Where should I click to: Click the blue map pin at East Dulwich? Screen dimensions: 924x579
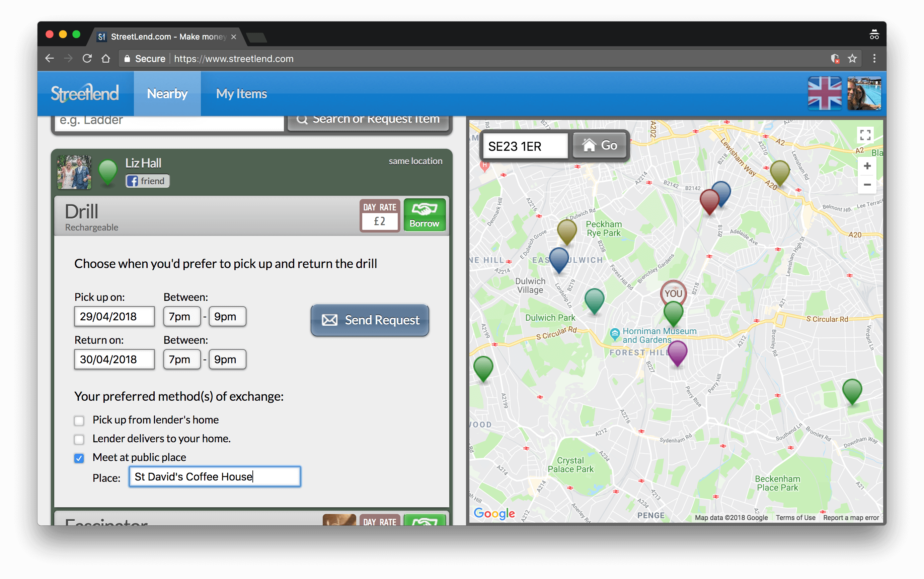559,260
